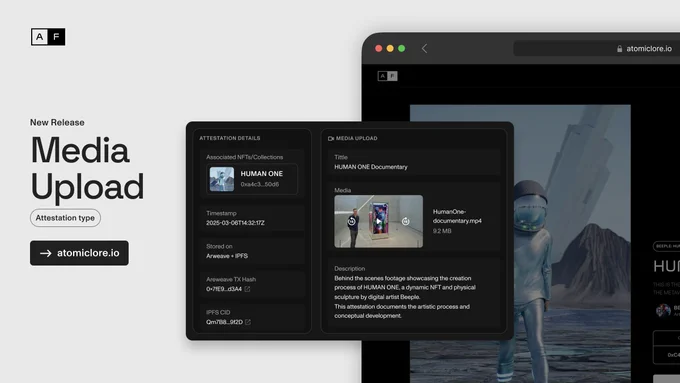Click the Arweave hash 0×7fE9...d3A4

(x=224, y=289)
